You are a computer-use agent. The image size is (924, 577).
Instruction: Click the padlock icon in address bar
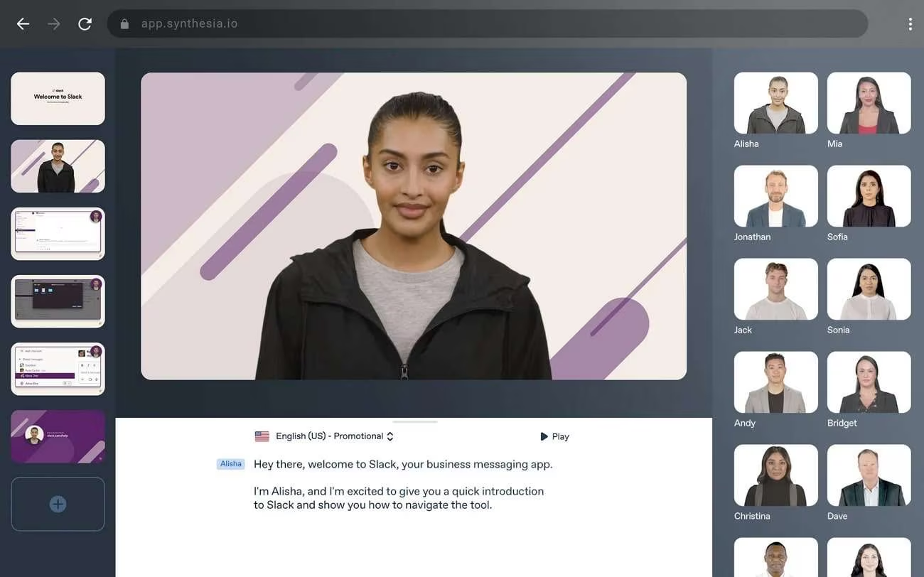pyautogui.click(x=125, y=24)
